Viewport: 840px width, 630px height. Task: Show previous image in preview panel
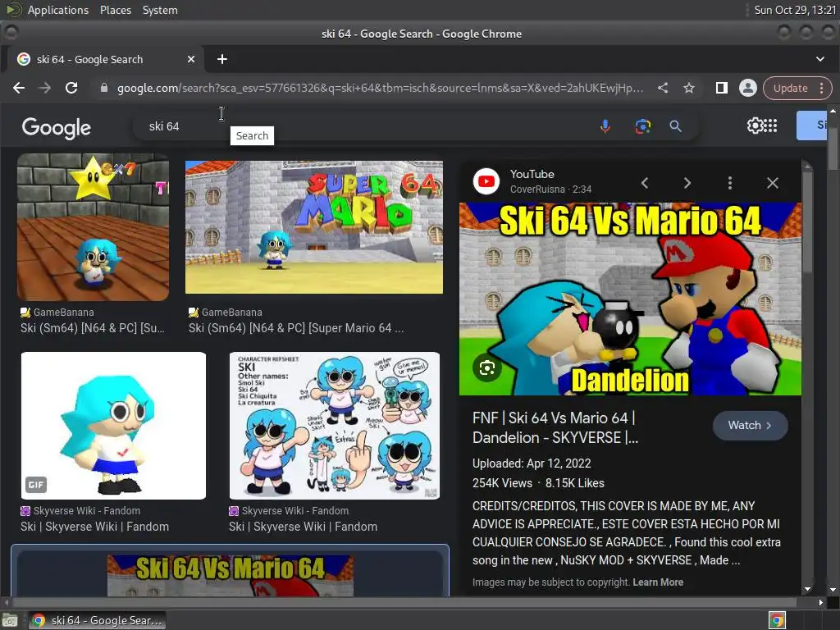645,183
